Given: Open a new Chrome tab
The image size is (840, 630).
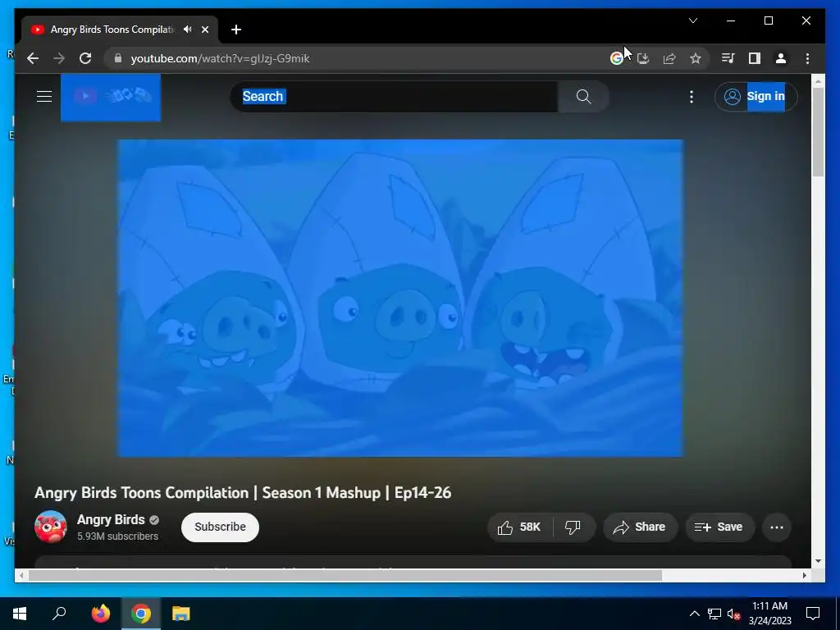Looking at the screenshot, I should pos(235,30).
